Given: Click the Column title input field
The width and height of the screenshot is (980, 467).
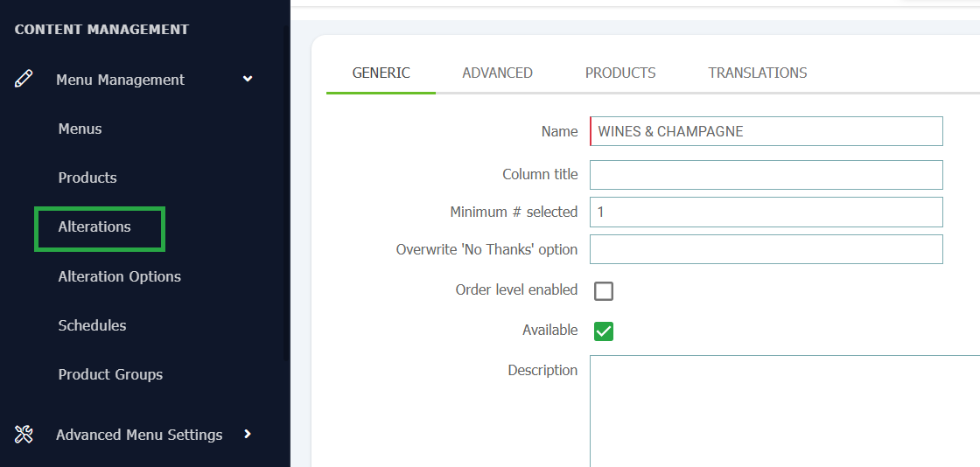Looking at the screenshot, I should pos(766,175).
